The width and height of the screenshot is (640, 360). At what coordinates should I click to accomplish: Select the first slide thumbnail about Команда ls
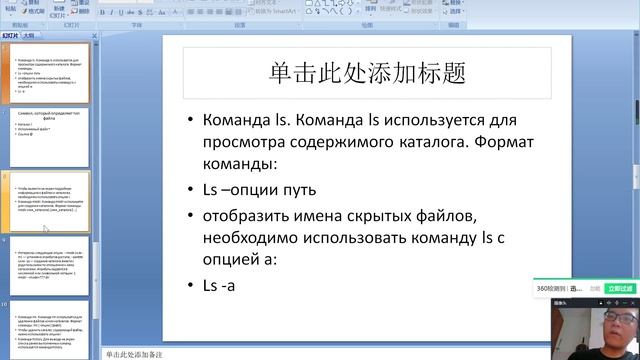point(49,73)
